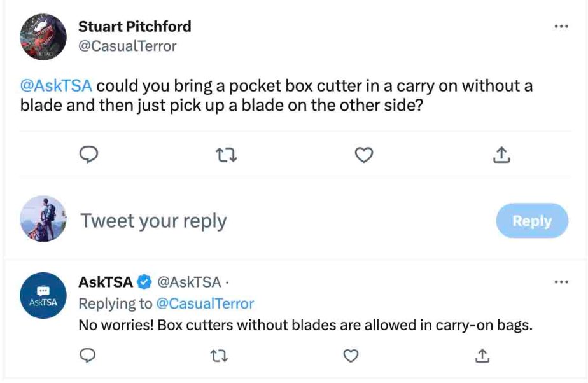The image size is (588, 383).
Task: Open the @AskTSA mention link in tweet
Action: (x=56, y=85)
